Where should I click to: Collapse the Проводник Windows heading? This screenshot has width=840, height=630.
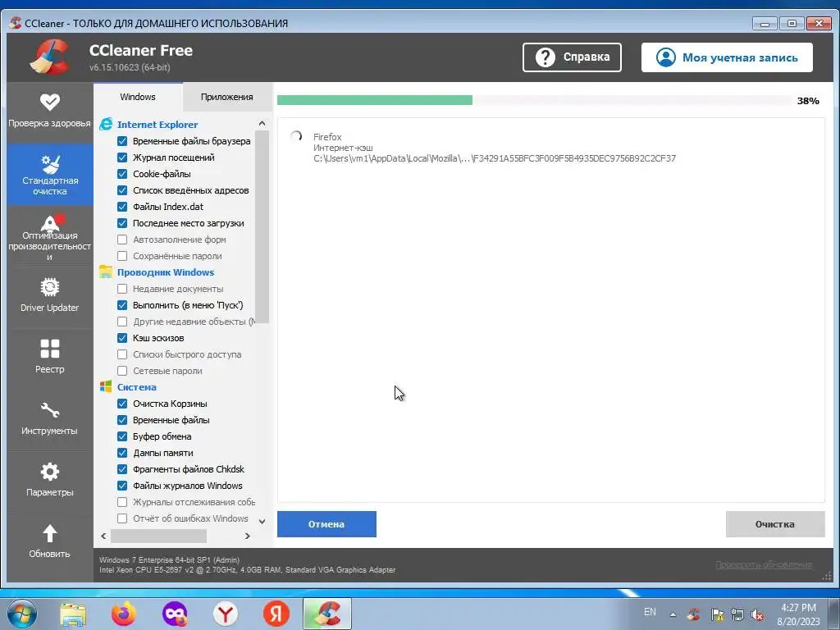[x=166, y=272]
